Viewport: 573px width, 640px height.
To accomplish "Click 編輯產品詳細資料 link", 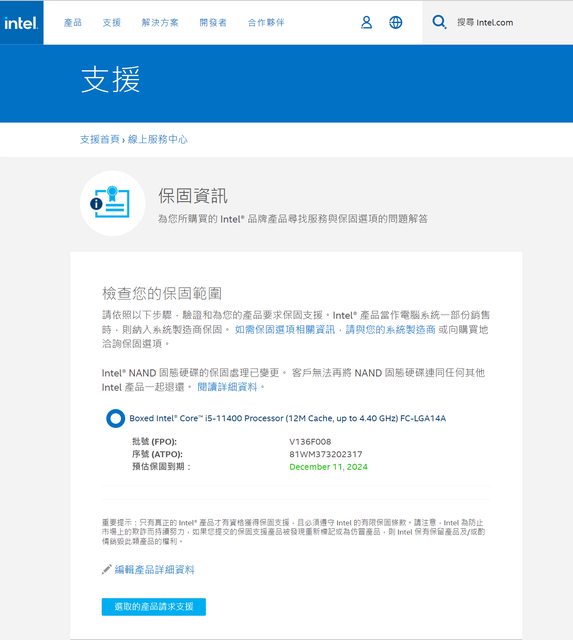I will pos(154,569).
